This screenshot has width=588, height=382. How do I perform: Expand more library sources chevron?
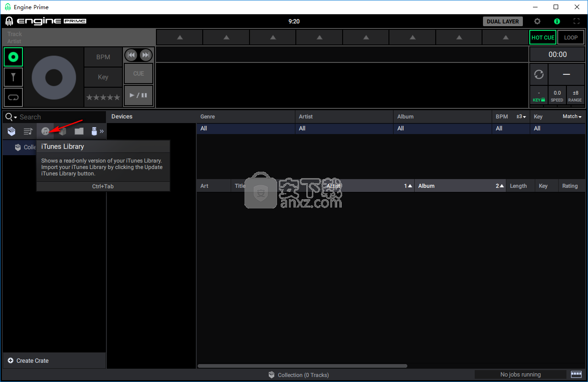[102, 131]
